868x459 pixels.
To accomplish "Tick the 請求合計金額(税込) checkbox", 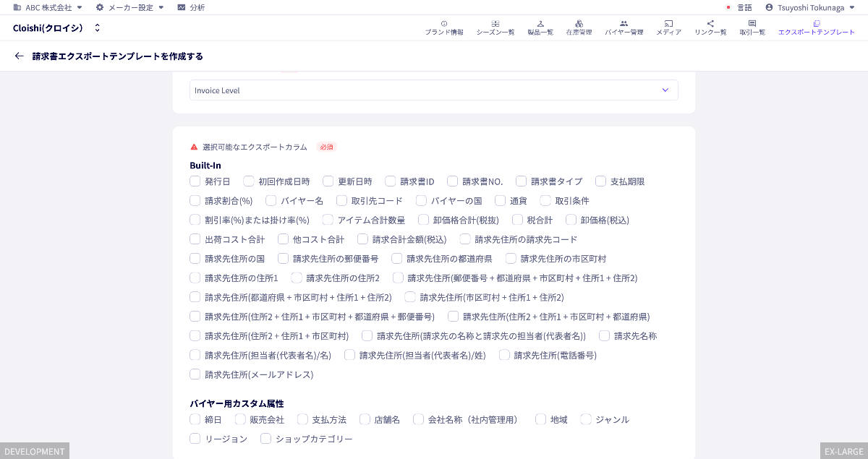I will (x=363, y=239).
